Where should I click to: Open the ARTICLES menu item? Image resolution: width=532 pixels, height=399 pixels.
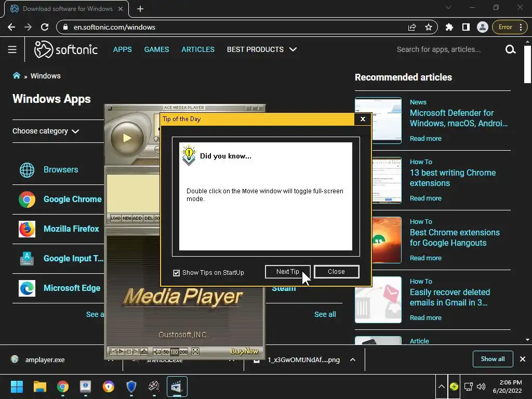click(198, 49)
